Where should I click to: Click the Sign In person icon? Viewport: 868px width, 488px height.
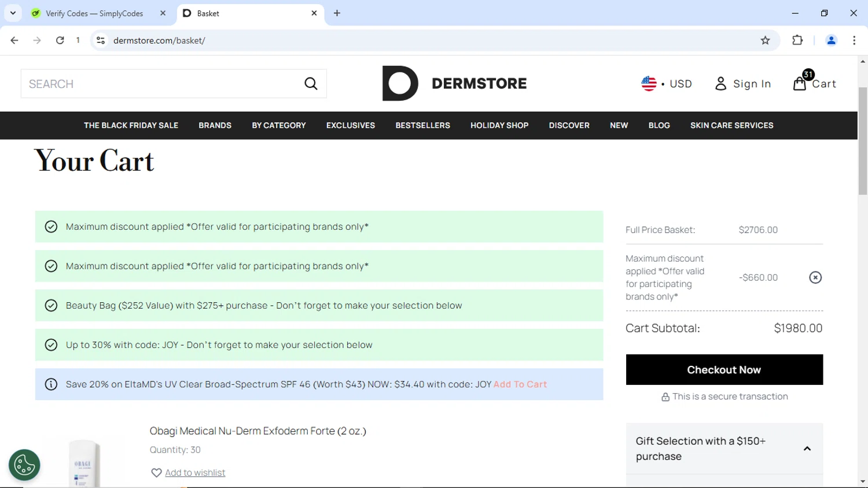720,84
